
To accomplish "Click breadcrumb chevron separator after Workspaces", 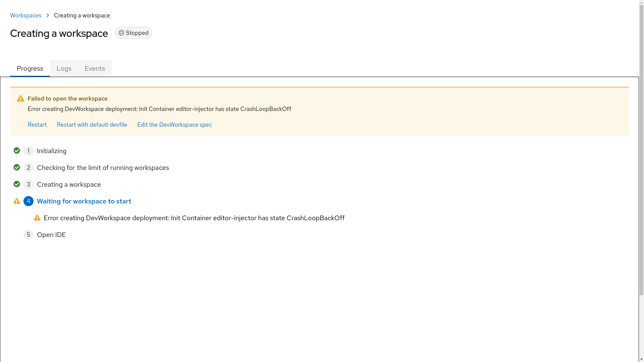I will point(48,15).
